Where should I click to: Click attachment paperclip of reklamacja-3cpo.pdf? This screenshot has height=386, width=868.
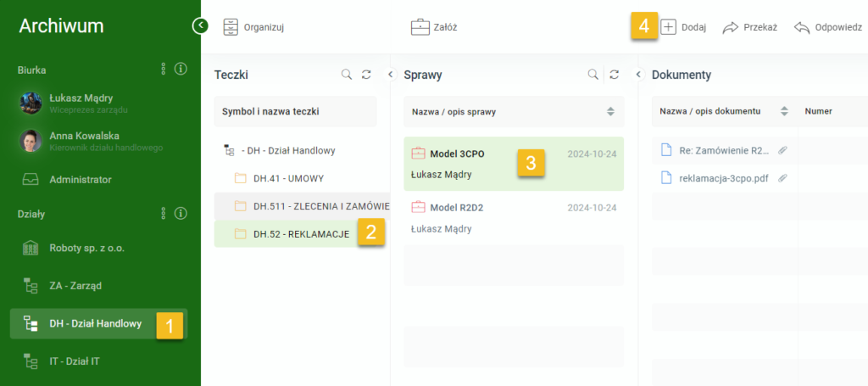pos(782,178)
